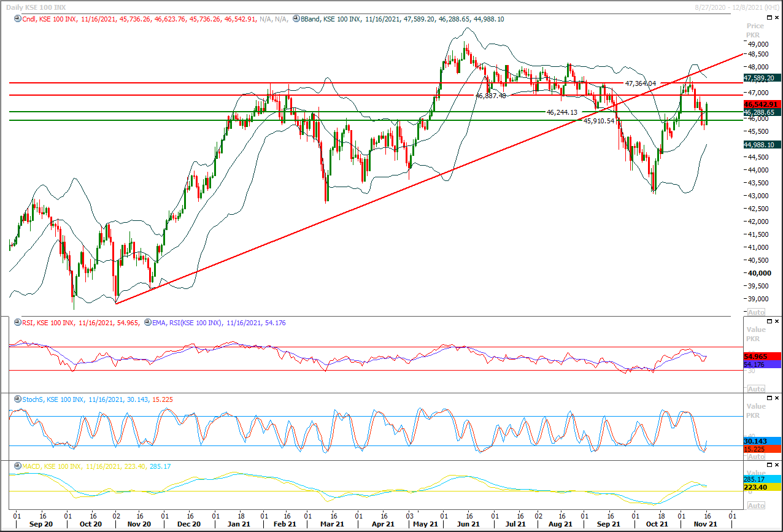
Task: Toggle Auto scaling on the price axis
Action: [756, 312]
